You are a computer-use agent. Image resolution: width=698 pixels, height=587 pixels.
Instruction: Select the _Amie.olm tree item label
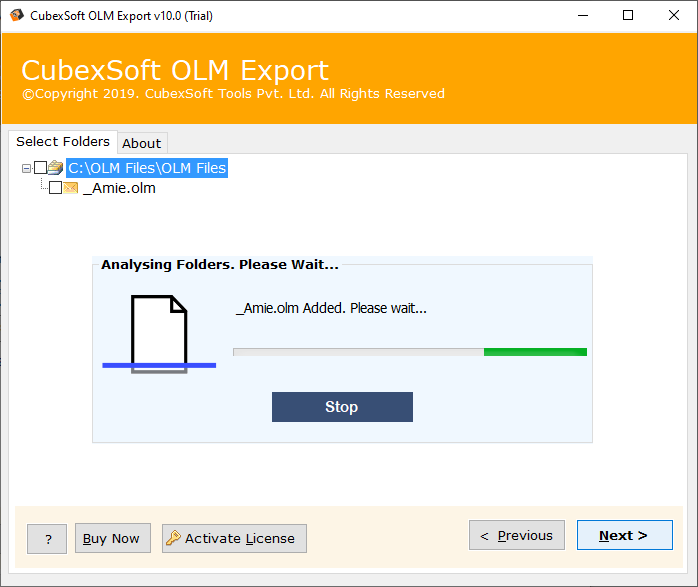click(x=119, y=188)
